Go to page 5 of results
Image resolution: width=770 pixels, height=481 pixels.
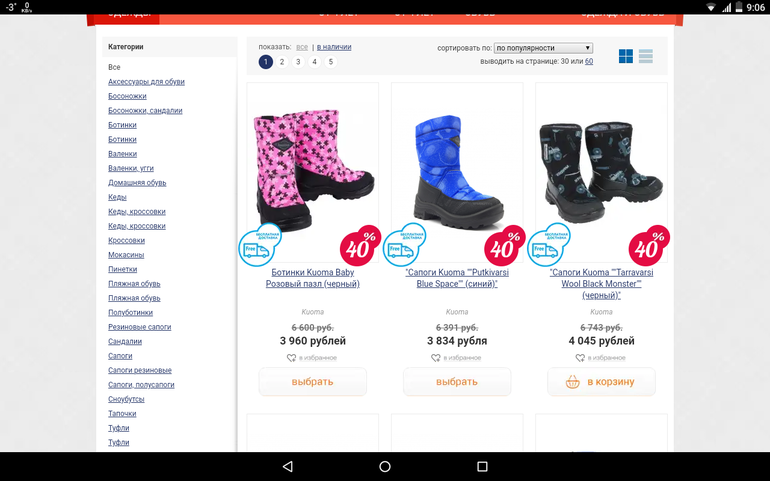330,62
